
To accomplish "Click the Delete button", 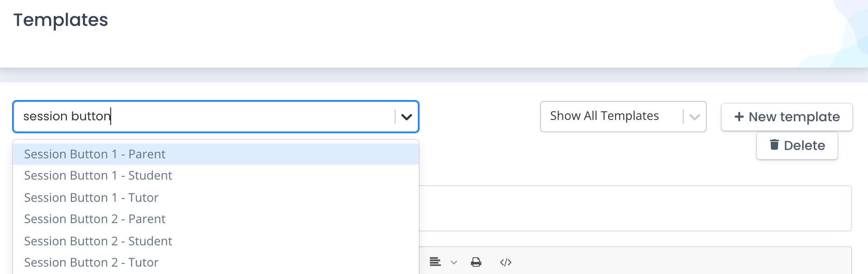I will 797,145.
